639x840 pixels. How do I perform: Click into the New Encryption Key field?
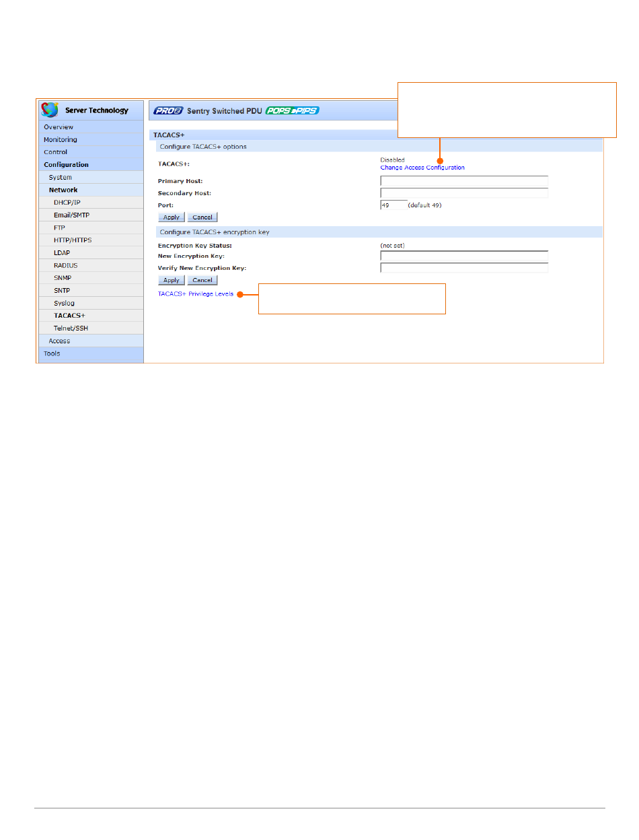[463, 256]
